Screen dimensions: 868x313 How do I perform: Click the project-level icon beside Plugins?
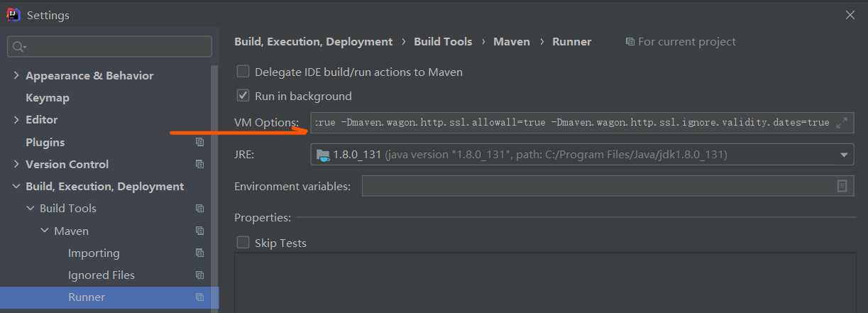[199, 142]
